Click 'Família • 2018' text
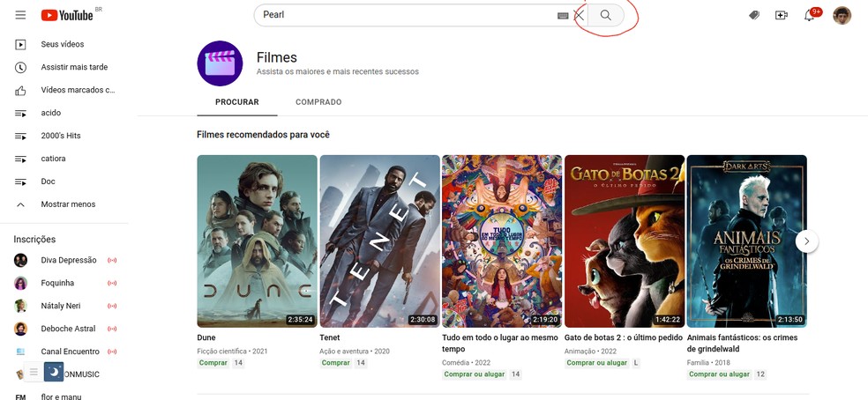This screenshot has height=400, width=868. point(708,363)
